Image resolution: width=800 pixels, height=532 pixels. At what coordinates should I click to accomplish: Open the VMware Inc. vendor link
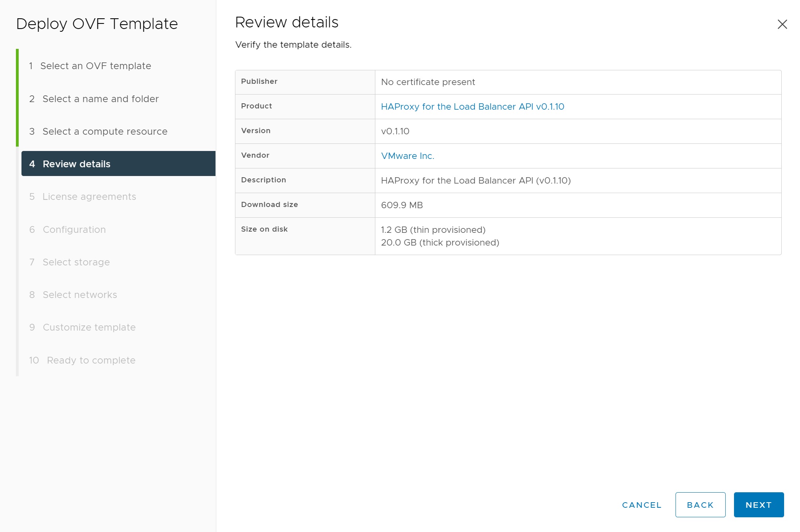point(407,156)
